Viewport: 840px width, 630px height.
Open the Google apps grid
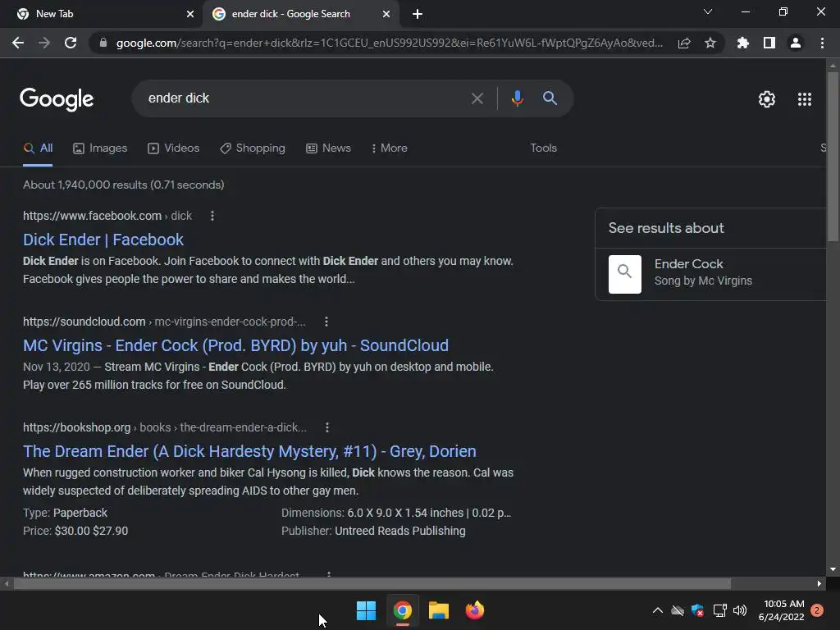[805, 99]
